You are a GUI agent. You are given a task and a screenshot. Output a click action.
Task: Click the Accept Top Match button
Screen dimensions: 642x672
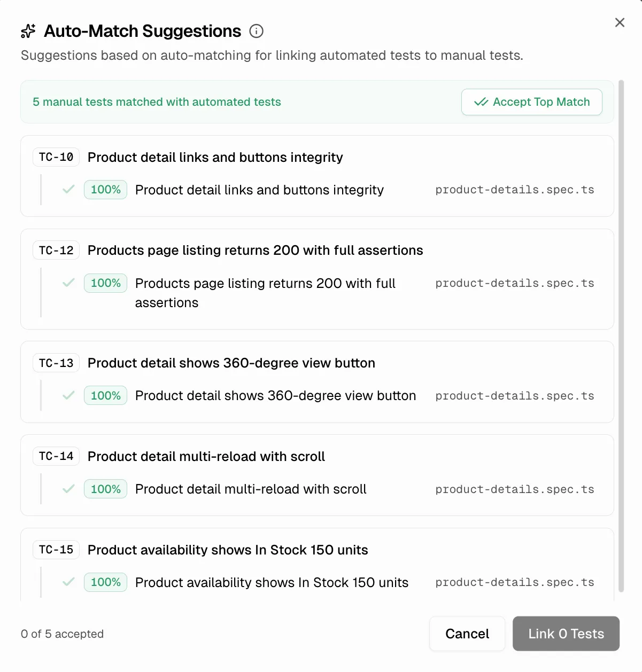531,102
